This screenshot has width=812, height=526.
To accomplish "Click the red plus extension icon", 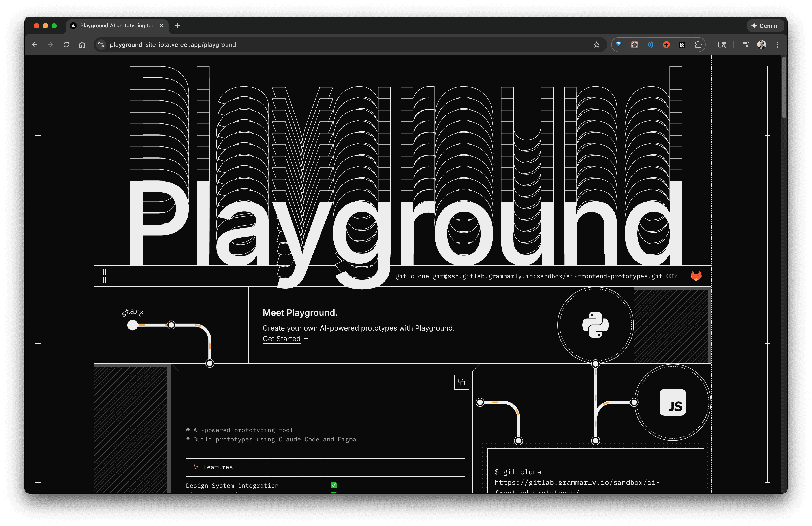I will click(x=666, y=45).
